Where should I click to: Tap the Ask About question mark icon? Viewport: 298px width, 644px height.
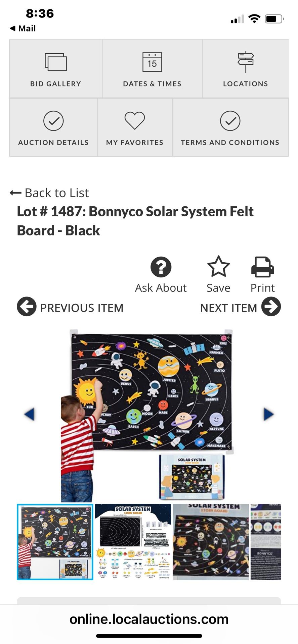click(161, 267)
